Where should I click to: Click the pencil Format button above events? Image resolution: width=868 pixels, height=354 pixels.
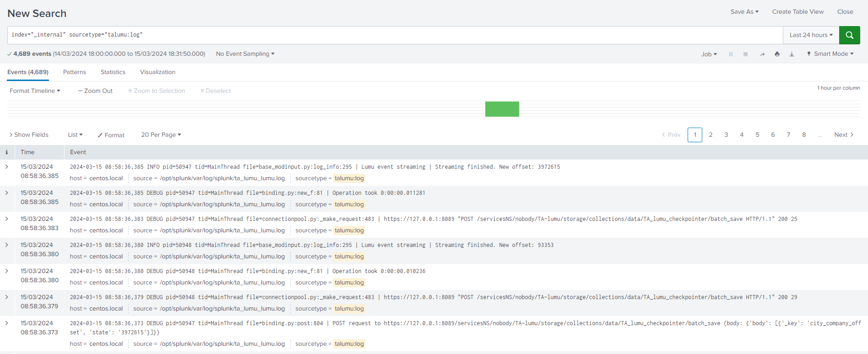click(x=111, y=135)
